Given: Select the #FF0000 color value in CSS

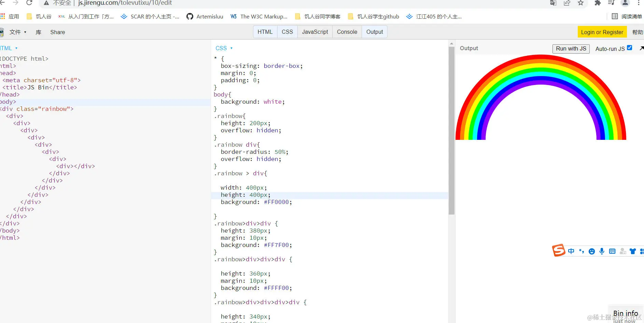Looking at the screenshot, I should coord(277,202).
